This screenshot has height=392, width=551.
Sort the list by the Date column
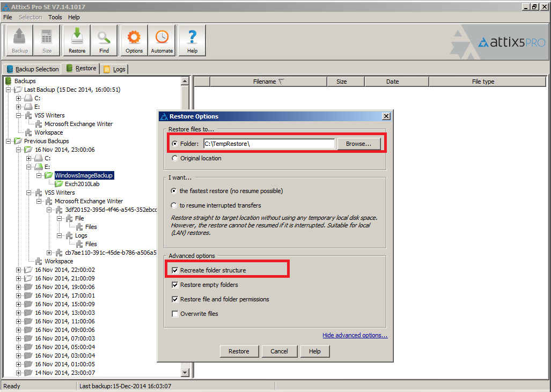pos(396,82)
